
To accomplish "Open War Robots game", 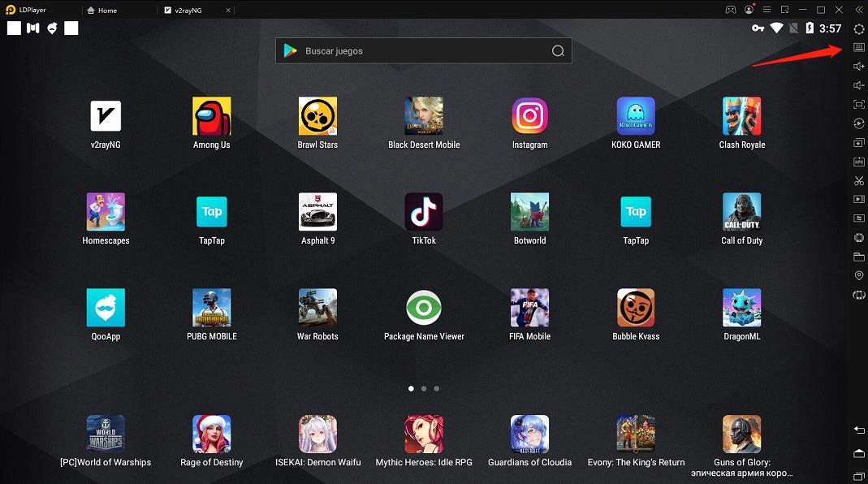I will [317, 307].
